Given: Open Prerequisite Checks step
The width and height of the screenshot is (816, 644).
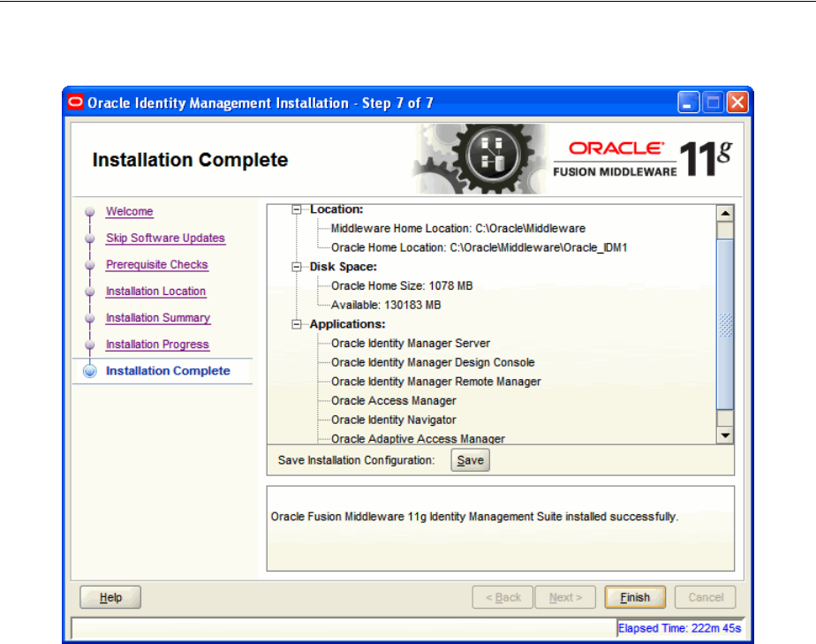Looking at the screenshot, I should tap(156, 264).
